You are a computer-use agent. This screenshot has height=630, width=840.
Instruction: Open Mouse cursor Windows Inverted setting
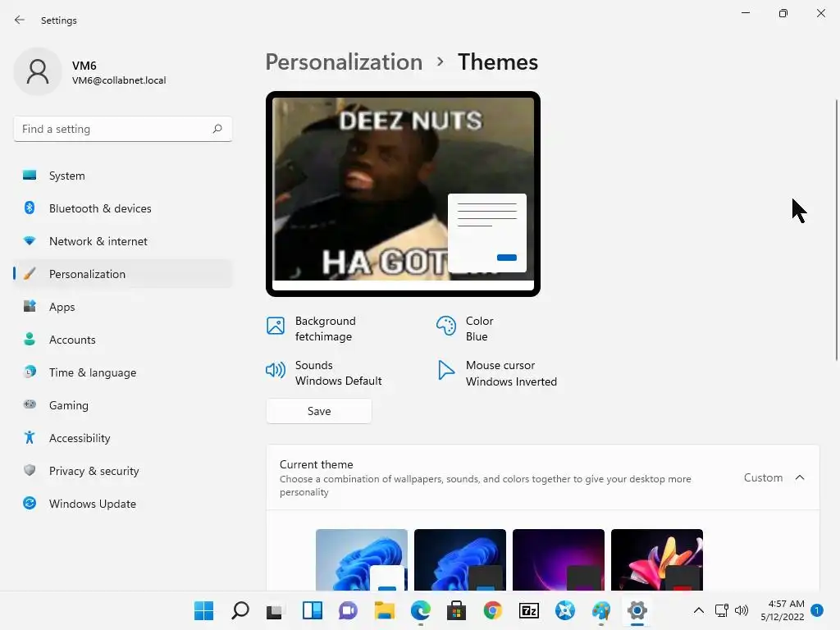(497, 373)
